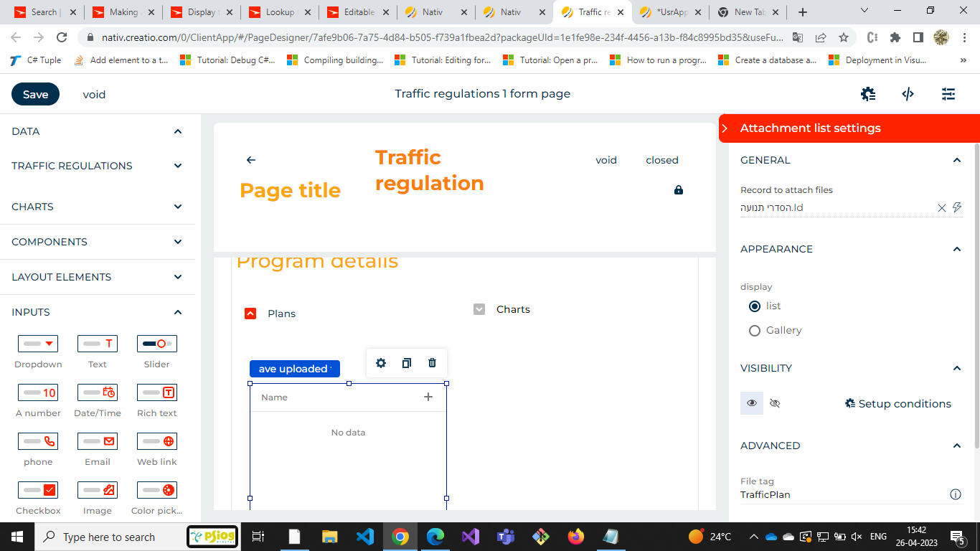Image resolution: width=980 pixels, height=551 pixels.
Task: Clear the Record to attach files value
Action: point(942,208)
